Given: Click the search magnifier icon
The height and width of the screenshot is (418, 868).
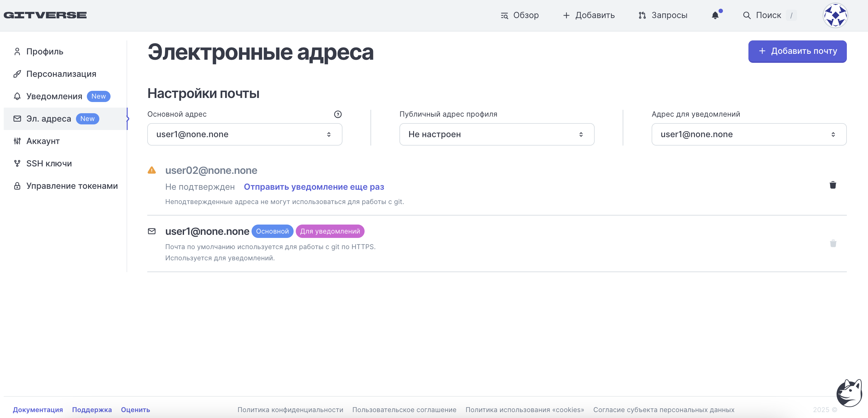Looking at the screenshot, I should pos(747,15).
